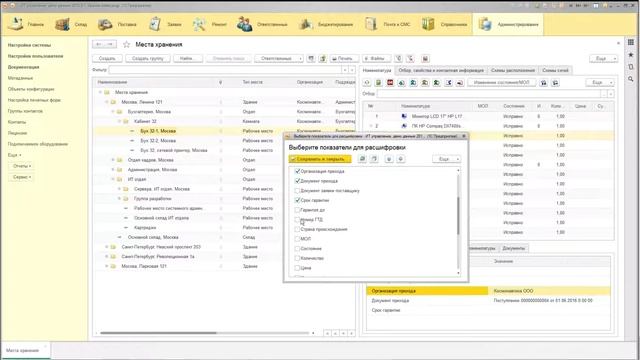Check Номер ГТД checkbox

pos(297,220)
